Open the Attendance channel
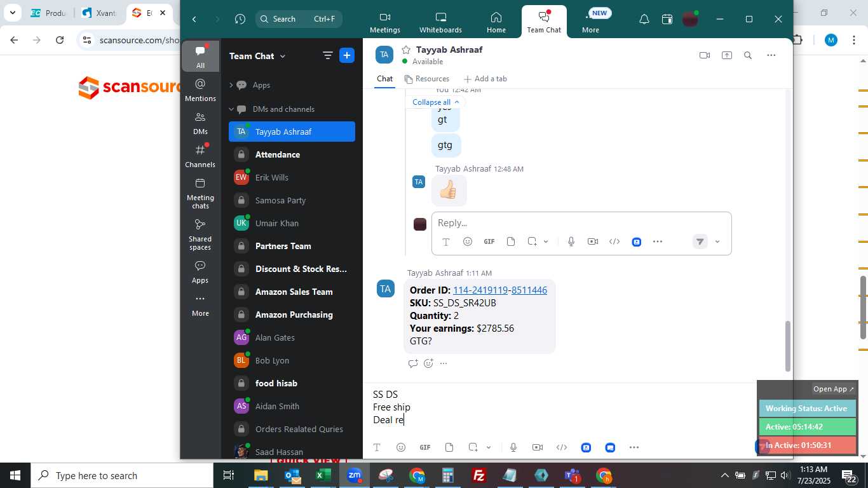868x488 pixels. pyautogui.click(x=292, y=154)
